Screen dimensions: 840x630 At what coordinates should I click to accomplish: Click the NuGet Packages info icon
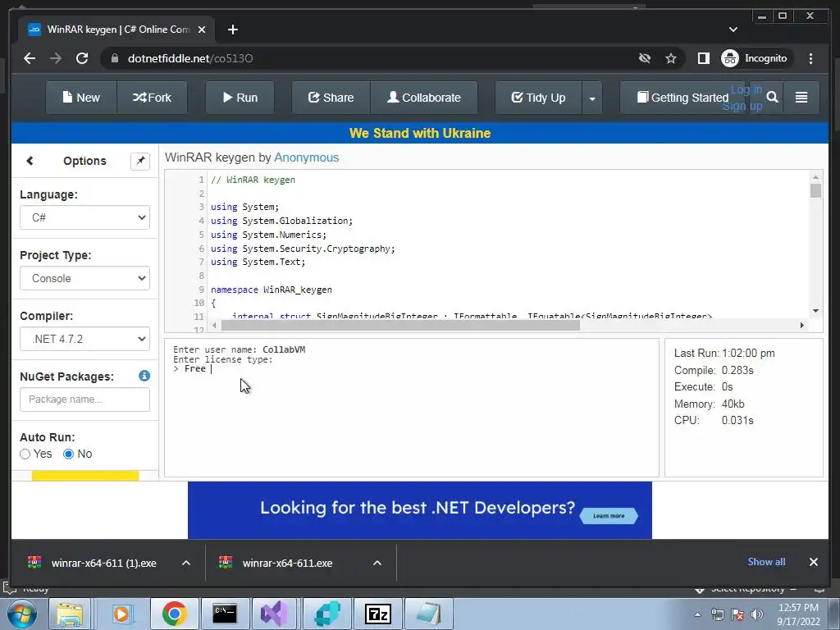144,376
